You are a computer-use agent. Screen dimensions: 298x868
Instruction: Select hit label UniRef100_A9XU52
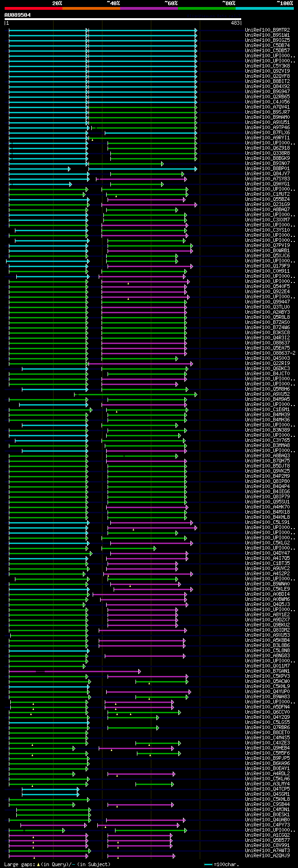point(267,394)
